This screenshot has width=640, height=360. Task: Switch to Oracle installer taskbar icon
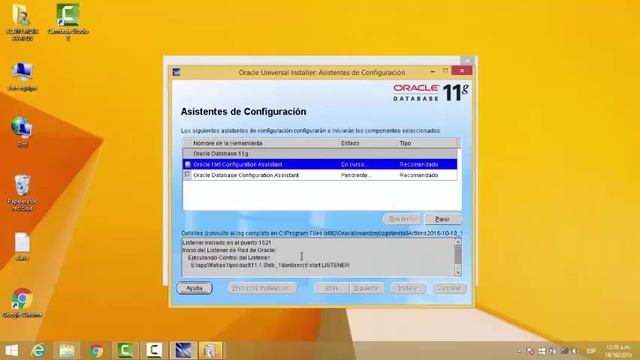click(183, 351)
